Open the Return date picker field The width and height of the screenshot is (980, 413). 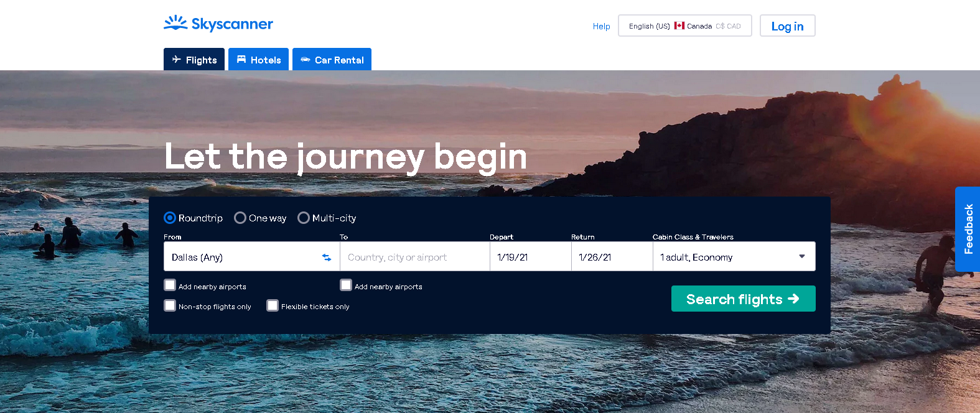coord(612,256)
